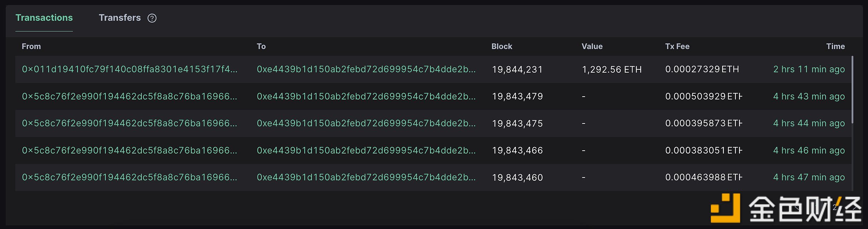868x229 pixels.
Task: Open recipient address in block 19,844,231 row
Action: (366, 69)
